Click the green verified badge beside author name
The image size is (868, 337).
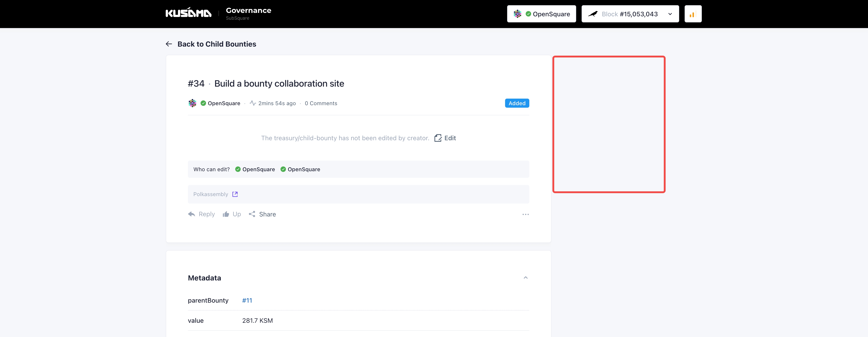[203, 103]
